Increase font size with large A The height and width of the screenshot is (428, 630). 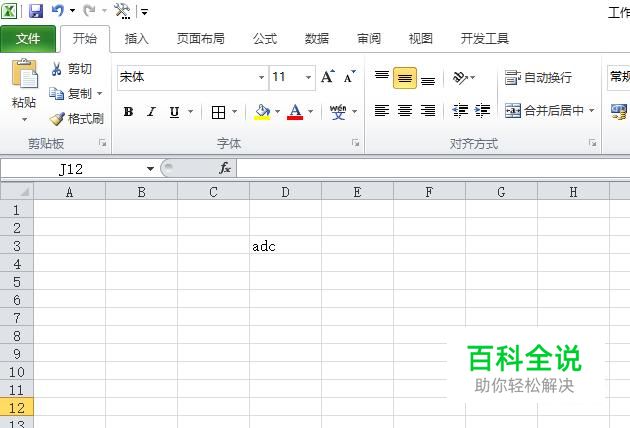point(328,76)
